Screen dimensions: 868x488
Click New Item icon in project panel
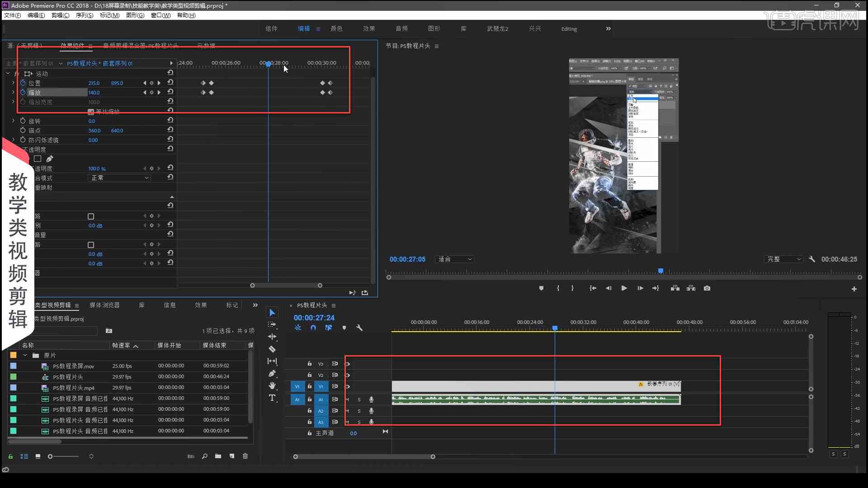pos(232,456)
